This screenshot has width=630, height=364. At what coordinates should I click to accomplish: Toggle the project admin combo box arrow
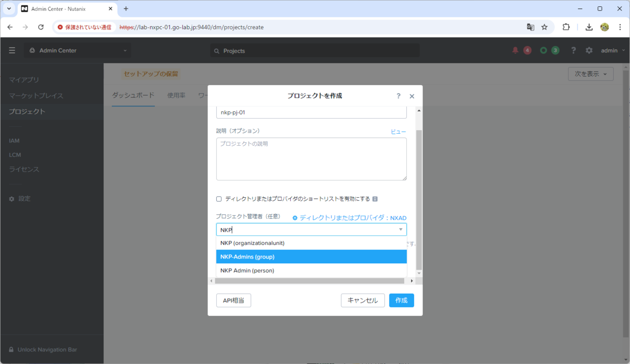[401, 230]
